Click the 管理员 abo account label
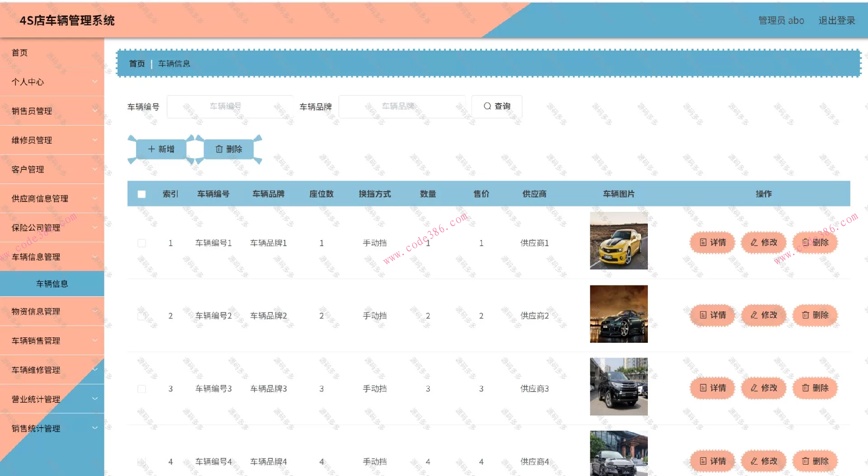Viewport: 868px width, 476px height. [781, 20]
